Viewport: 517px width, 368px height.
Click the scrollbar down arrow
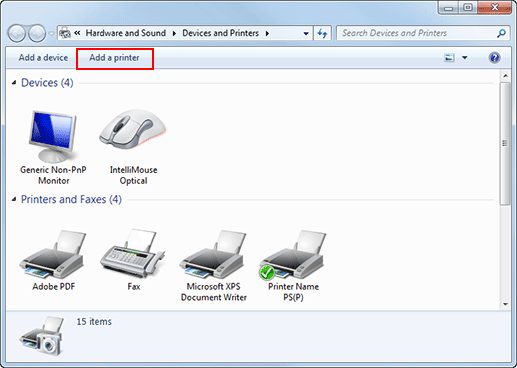505,304
